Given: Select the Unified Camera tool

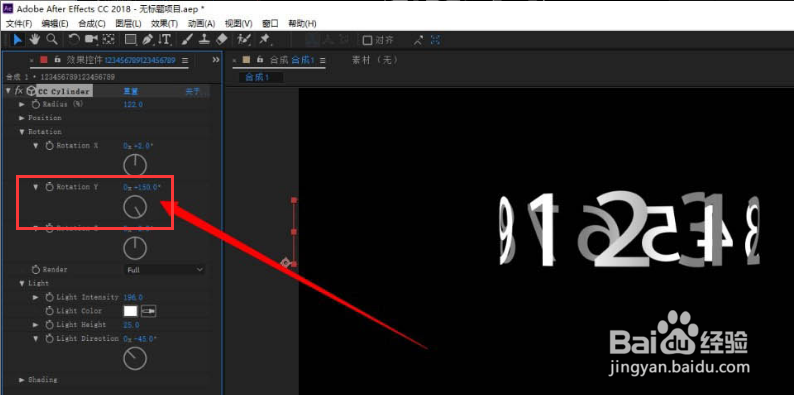Looking at the screenshot, I should [x=91, y=40].
